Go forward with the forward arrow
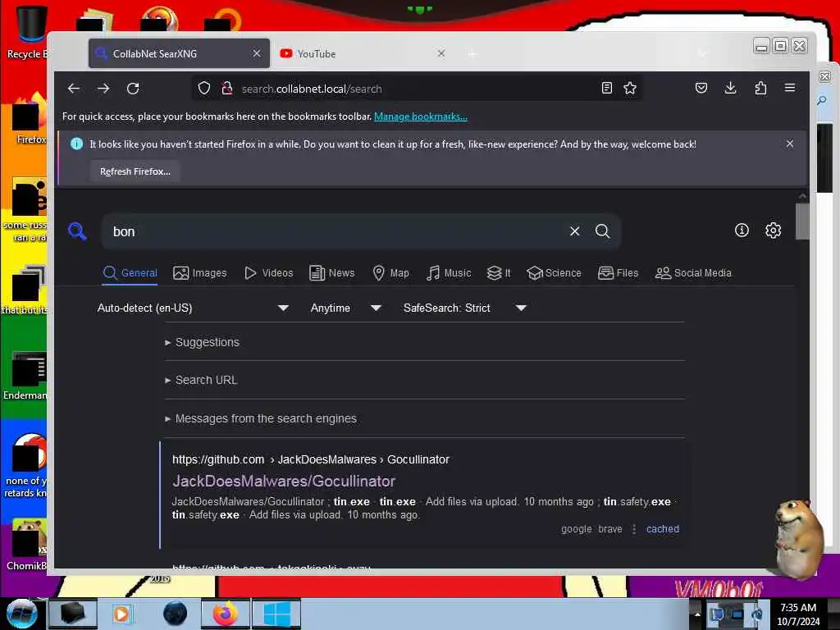 (x=103, y=89)
